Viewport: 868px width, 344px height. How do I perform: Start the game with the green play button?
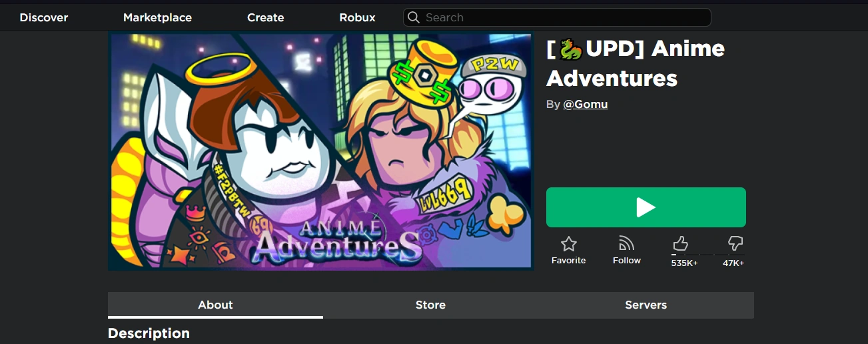click(646, 207)
